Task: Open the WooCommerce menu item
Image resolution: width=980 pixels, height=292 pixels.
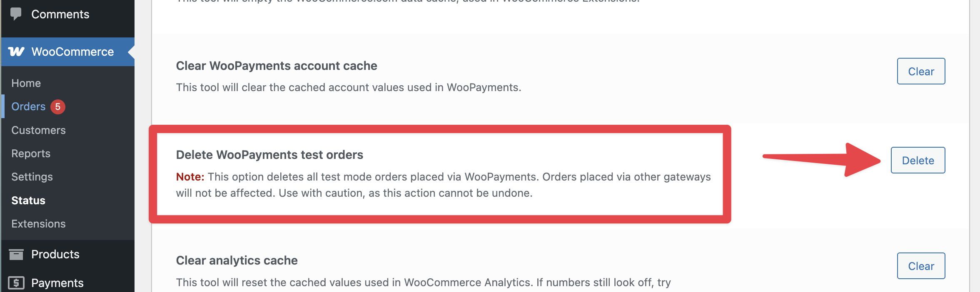Action: [x=72, y=52]
